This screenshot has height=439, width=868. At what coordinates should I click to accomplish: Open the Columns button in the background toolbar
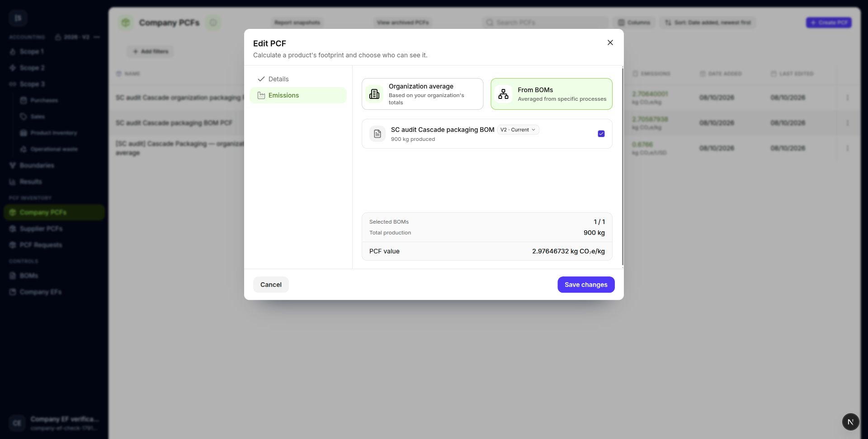634,23
